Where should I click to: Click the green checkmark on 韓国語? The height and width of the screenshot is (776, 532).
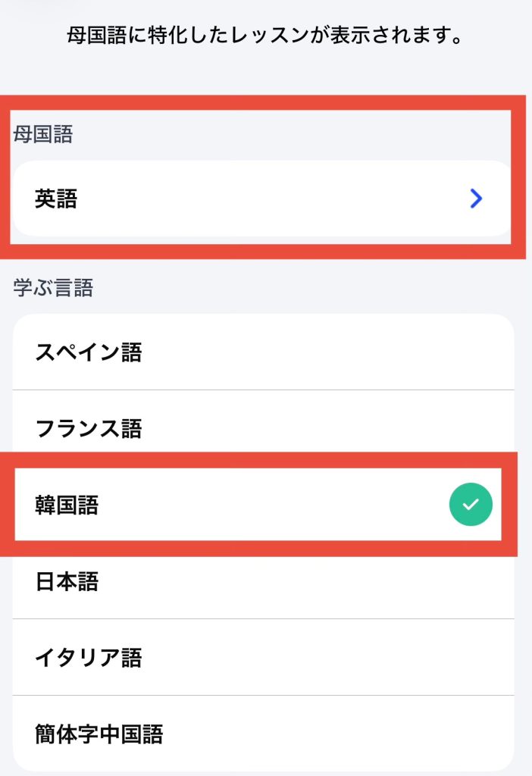(471, 504)
